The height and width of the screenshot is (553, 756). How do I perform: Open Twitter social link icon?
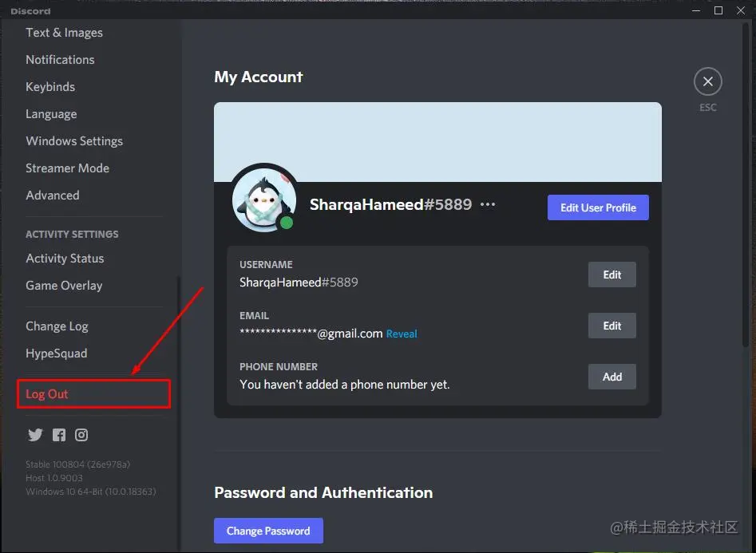click(x=35, y=435)
